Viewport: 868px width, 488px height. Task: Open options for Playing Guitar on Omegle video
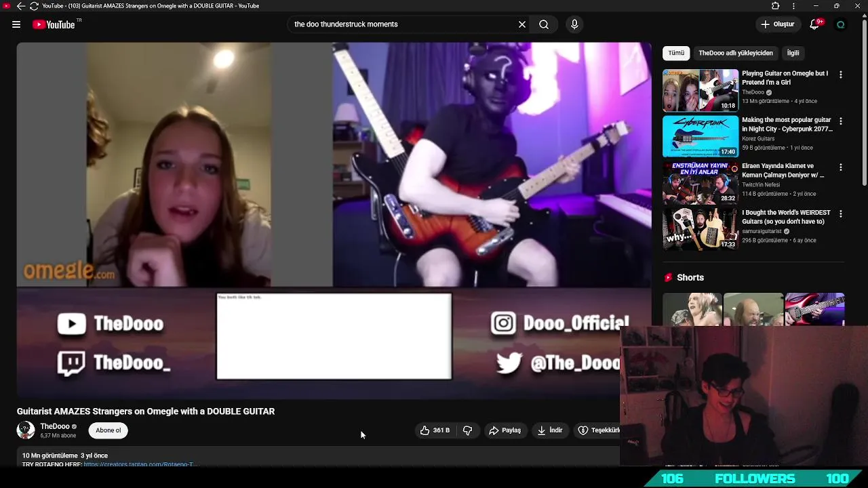click(841, 75)
